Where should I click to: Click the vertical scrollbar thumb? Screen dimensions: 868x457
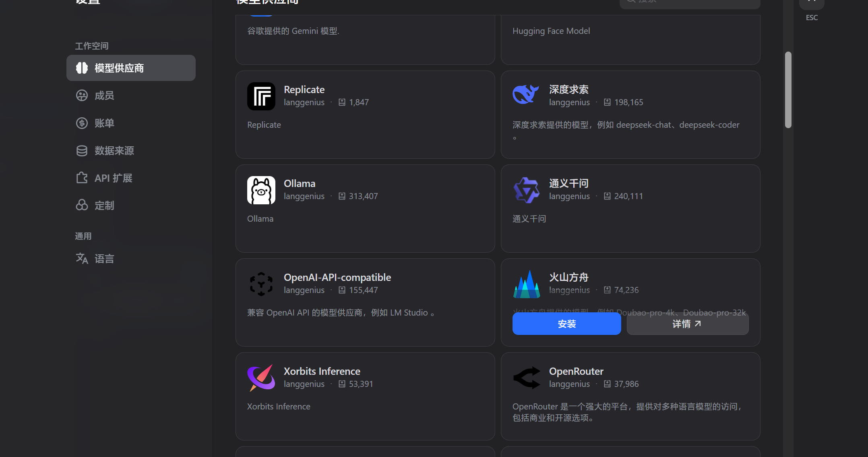pyautogui.click(x=788, y=90)
